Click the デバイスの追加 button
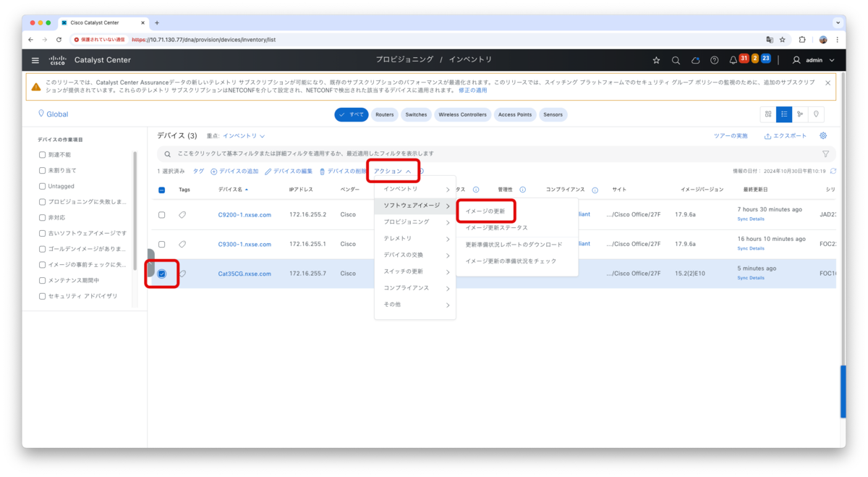The height and width of the screenshot is (477, 868). [234, 172]
